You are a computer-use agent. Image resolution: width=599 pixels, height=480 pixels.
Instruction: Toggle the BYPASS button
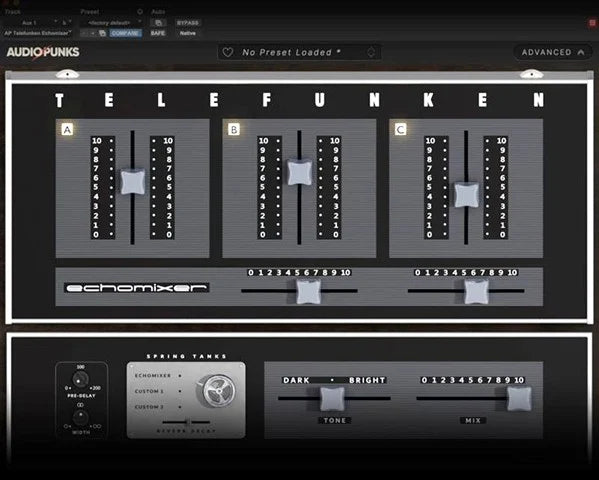tap(188, 23)
